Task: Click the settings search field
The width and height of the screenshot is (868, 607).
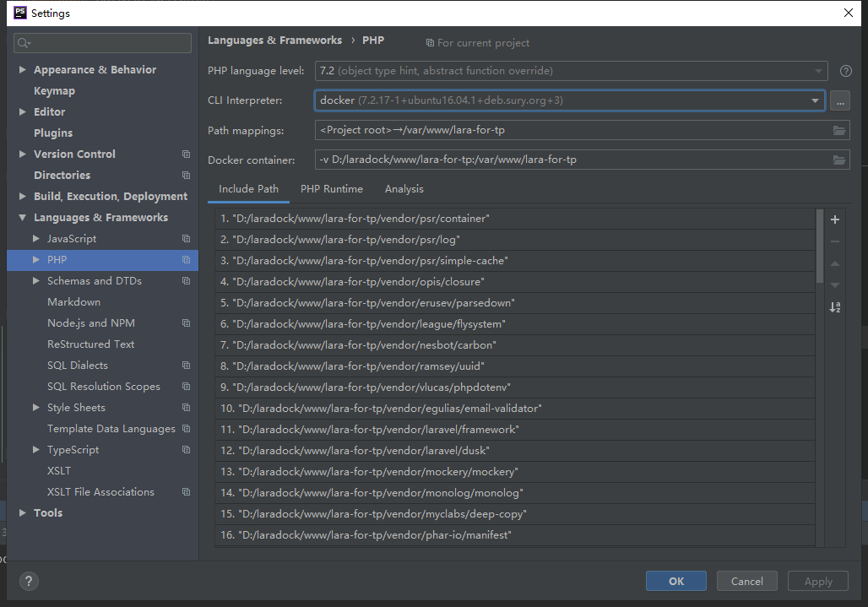Action: click(102, 43)
